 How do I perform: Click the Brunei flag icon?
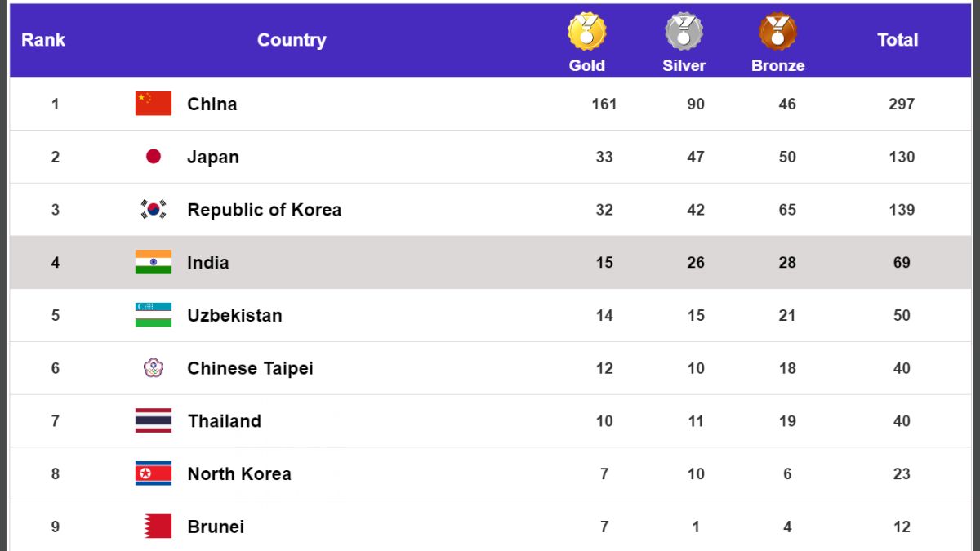point(158,527)
